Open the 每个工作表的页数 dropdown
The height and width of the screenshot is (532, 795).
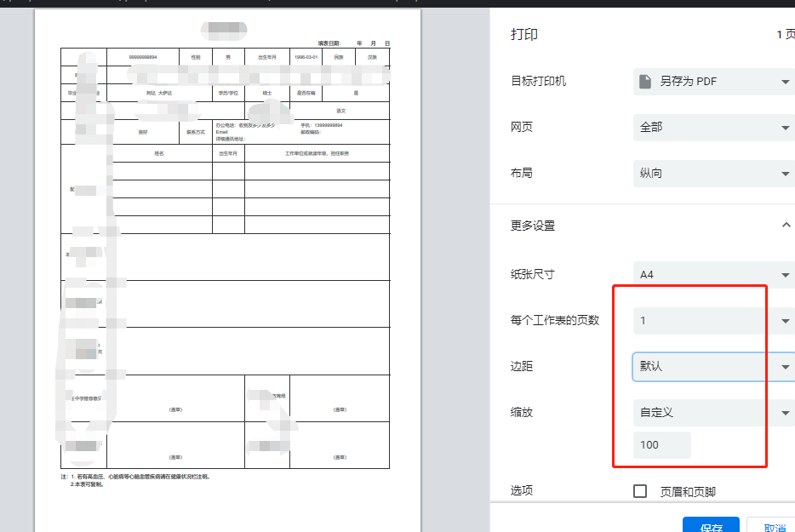point(714,321)
